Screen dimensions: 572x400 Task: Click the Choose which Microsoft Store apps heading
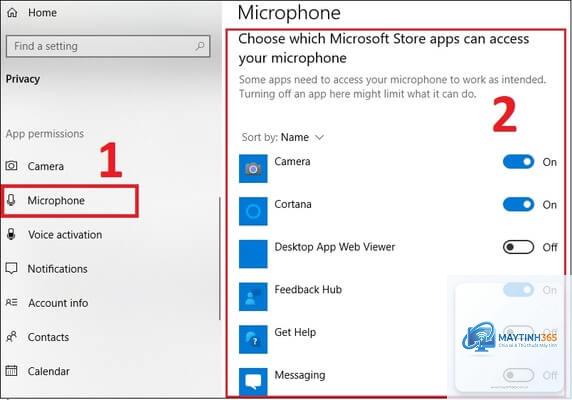pyautogui.click(x=383, y=48)
